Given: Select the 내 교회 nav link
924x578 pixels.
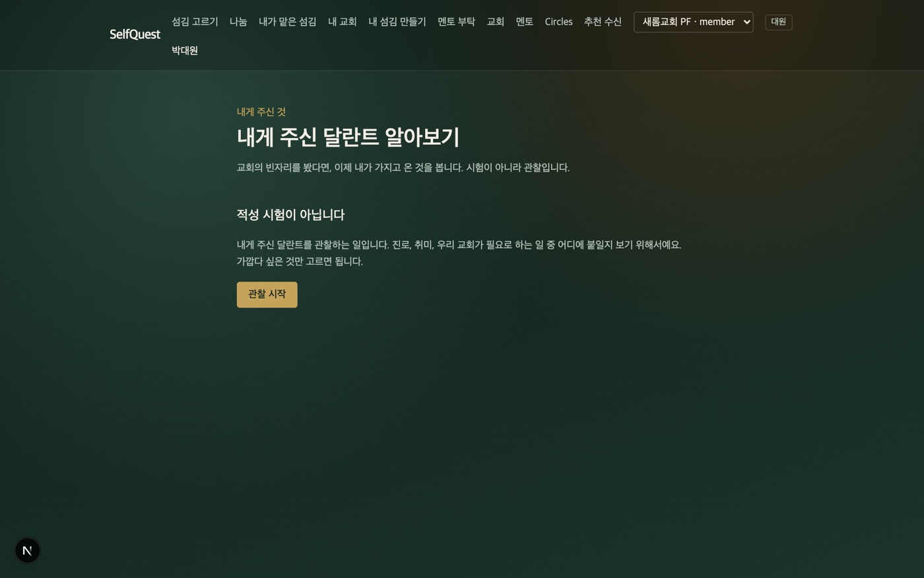Looking at the screenshot, I should [343, 22].
